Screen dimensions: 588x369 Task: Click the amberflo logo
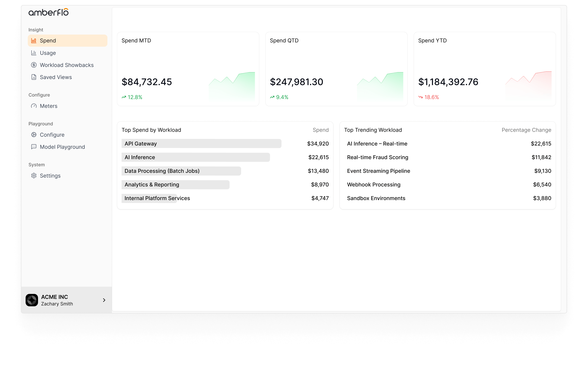(49, 13)
